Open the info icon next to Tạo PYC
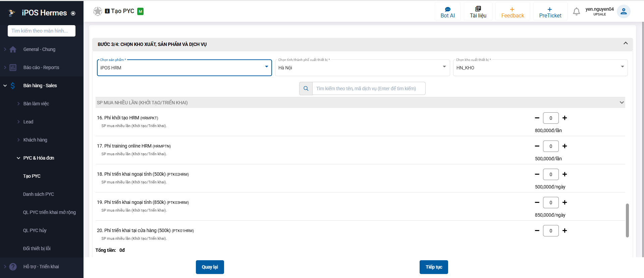The image size is (644, 278). pyautogui.click(x=107, y=11)
